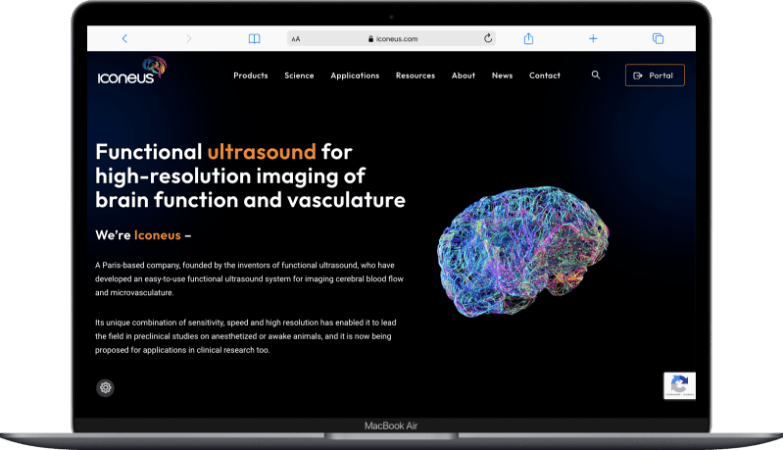Go to the News page
The width and height of the screenshot is (783, 450).
[x=502, y=75]
